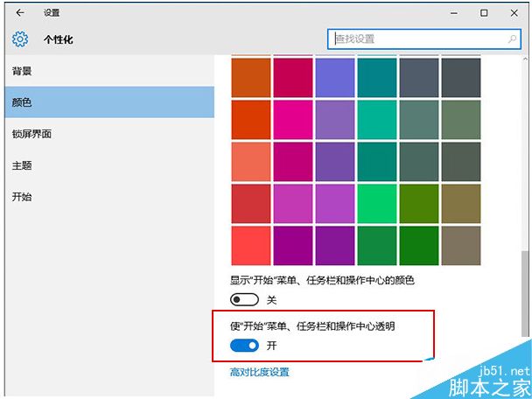Pick the medium lavender-purple swatch in second row
The height and width of the screenshot is (399, 532).
click(335, 120)
